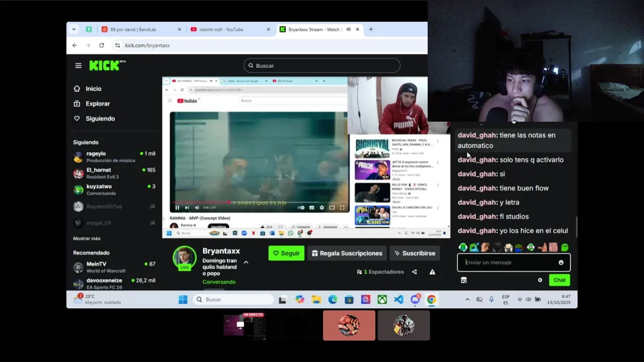Click the share icon beside Espectadores
Viewport: 644px width, 362px height.
pyautogui.click(x=415, y=272)
